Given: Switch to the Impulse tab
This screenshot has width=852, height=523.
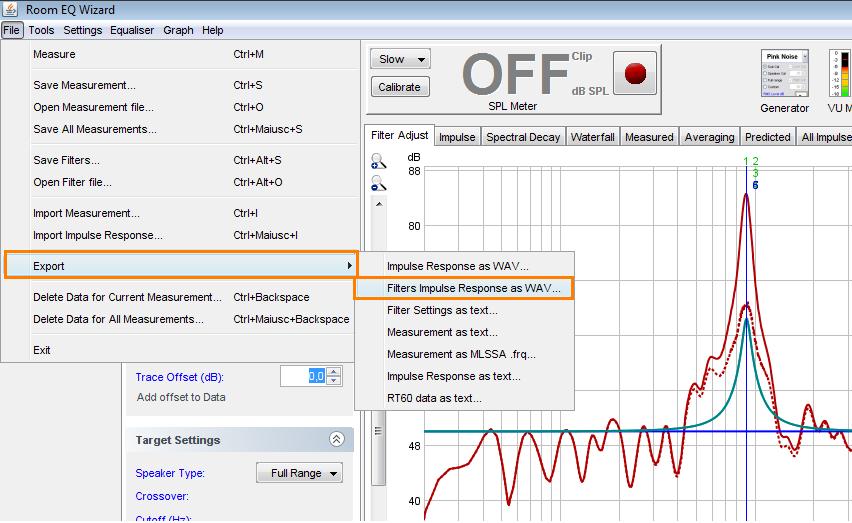Looking at the screenshot, I should coord(457,137).
